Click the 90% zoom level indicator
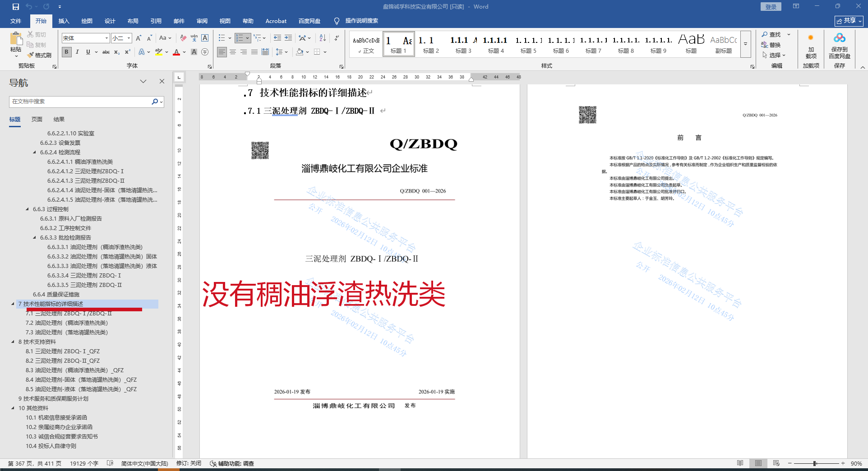Viewport: 868px width, 471px height. pyautogui.click(x=856, y=463)
